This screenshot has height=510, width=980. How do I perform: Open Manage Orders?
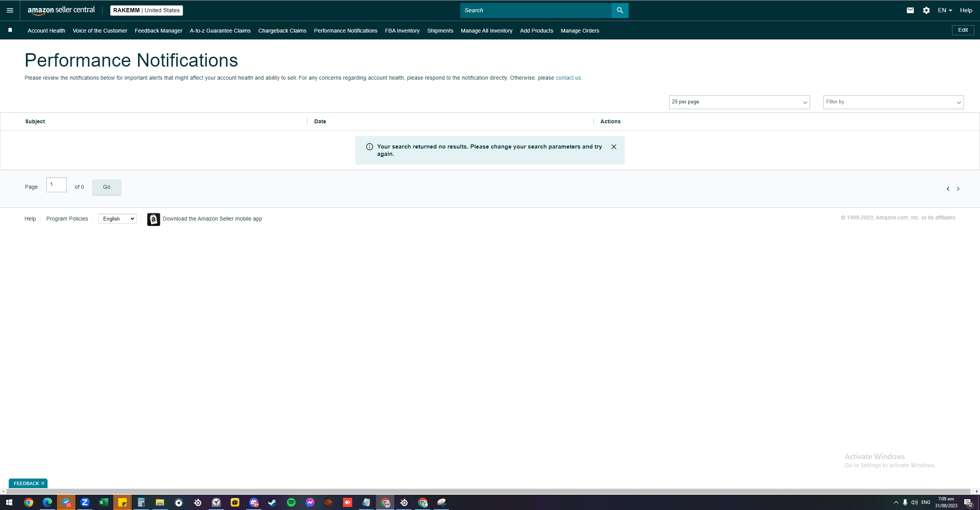point(580,31)
